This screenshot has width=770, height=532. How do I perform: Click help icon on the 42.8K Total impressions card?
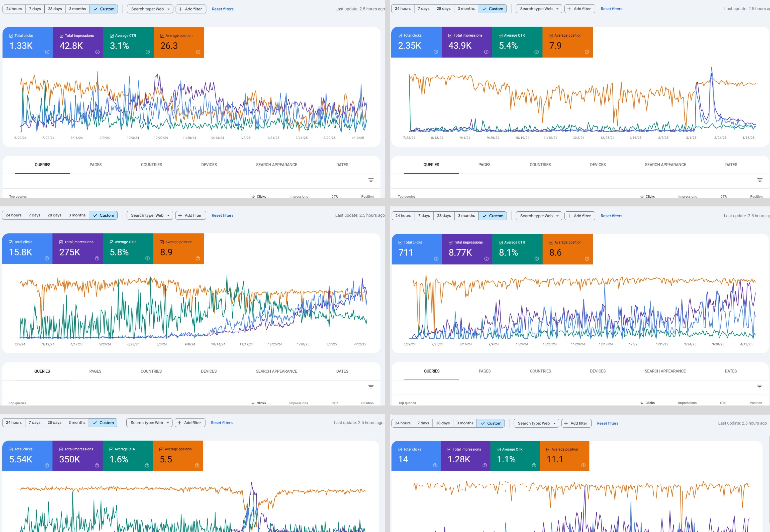tap(97, 52)
